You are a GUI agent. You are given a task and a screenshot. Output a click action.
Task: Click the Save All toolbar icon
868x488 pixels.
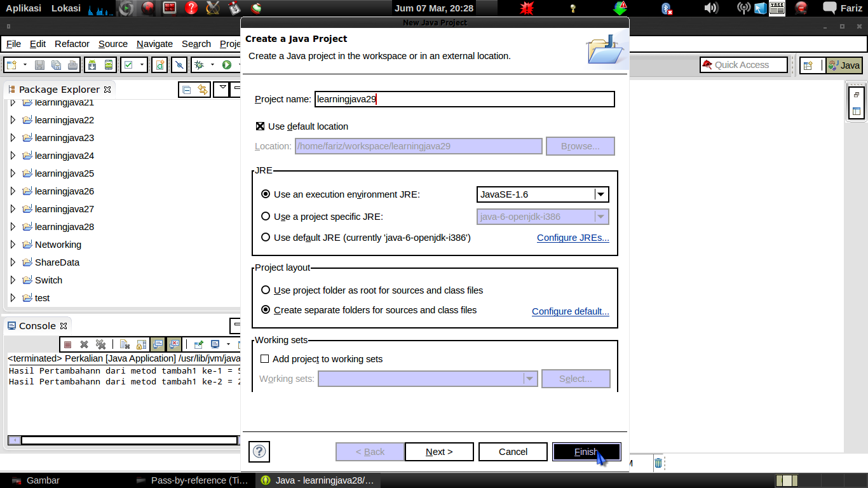[56, 65]
